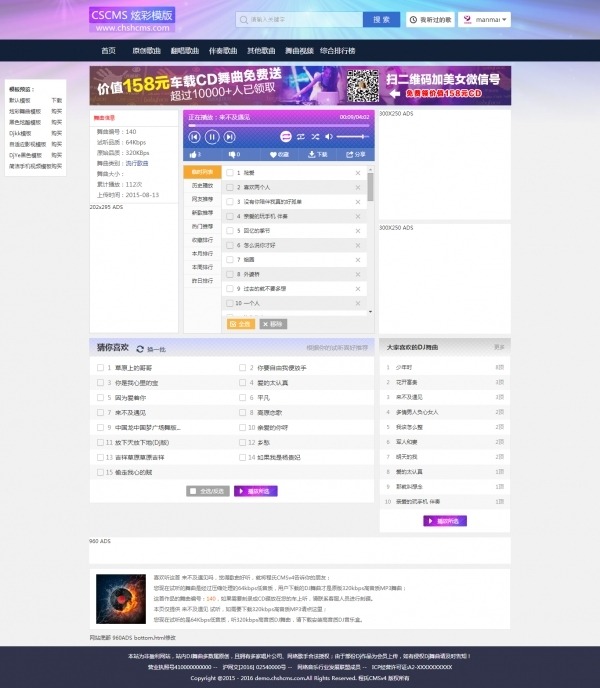Click the manmai user avatar icon
Viewport: 600px width, 688px height.
point(467,20)
